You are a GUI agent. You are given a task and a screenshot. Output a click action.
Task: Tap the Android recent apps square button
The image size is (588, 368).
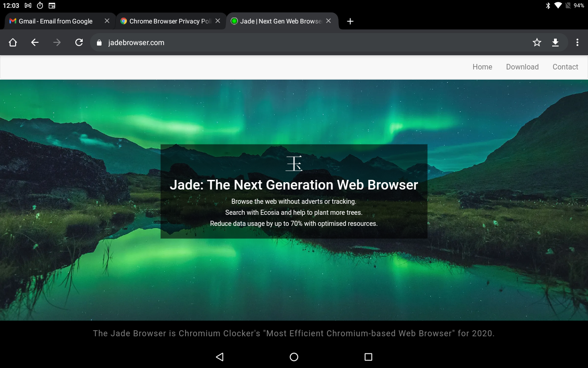pos(368,357)
